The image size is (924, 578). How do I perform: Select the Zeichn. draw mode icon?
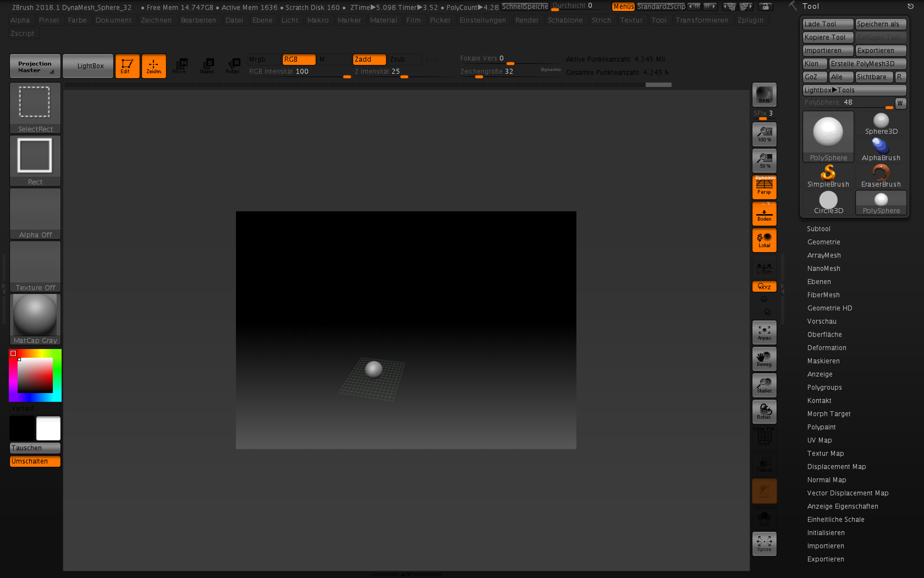click(154, 66)
